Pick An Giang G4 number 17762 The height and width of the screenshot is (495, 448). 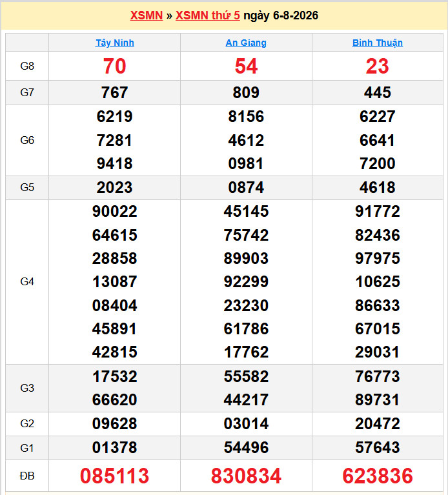point(246,352)
